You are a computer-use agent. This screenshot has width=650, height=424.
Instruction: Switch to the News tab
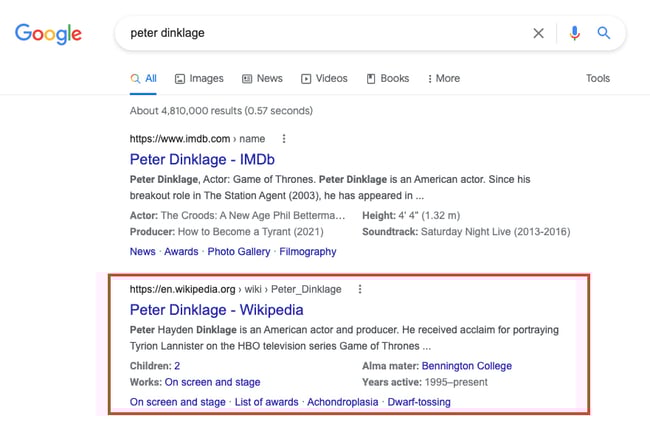[261, 78]
